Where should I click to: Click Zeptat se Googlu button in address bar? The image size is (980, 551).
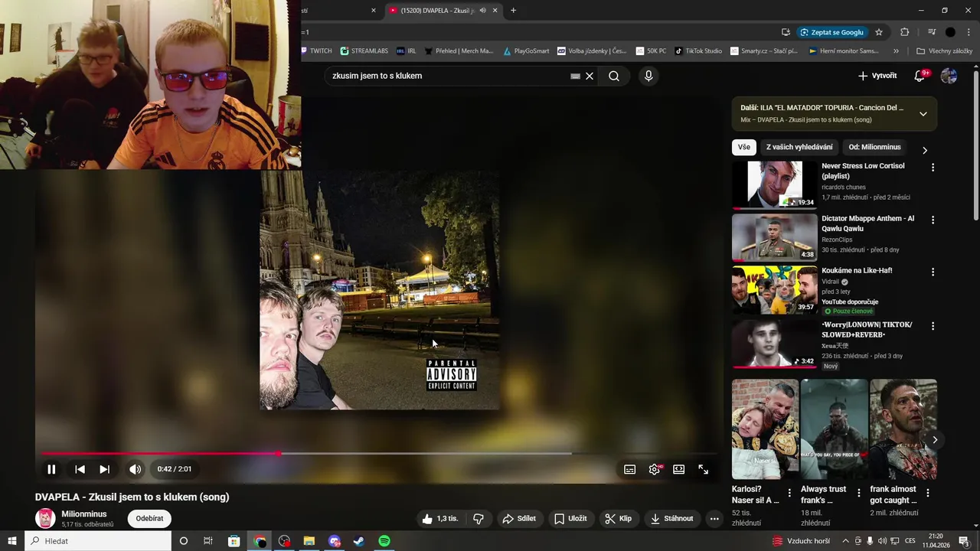(832, 32)
